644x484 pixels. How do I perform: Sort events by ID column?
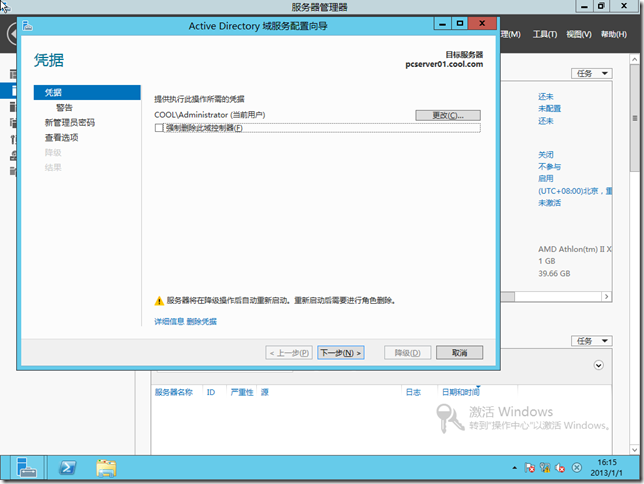(x=211, y=392)
